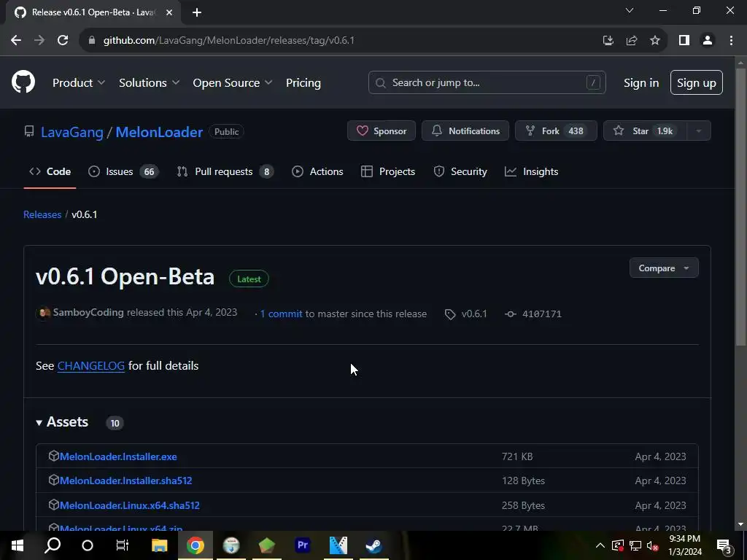Switch to the Pull requests tab
Viewport: 747px width, 560px height.
pos(225,171)
